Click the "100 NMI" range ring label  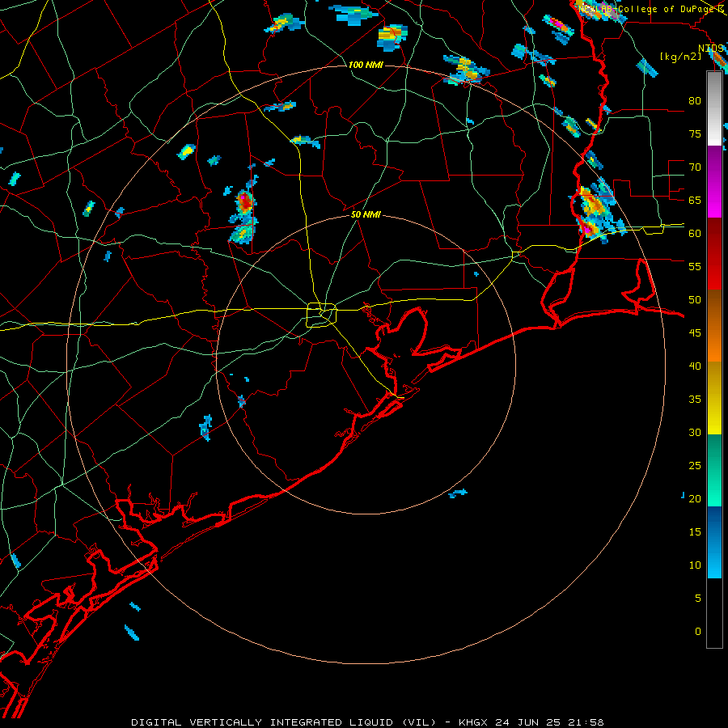coord(366,65)
